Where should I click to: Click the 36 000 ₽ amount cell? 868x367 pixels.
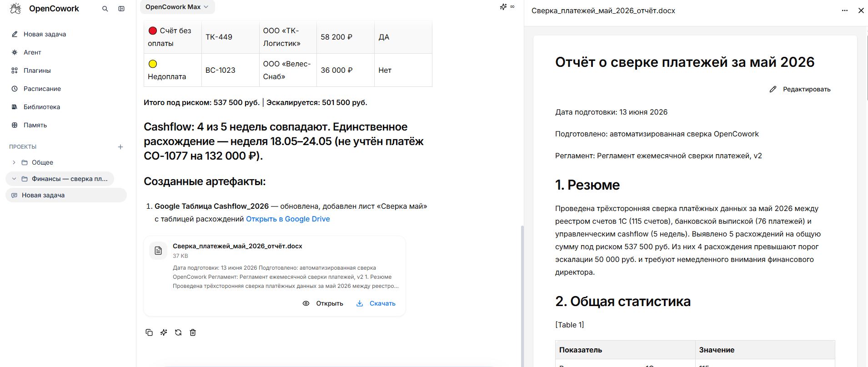pos(345,70)
